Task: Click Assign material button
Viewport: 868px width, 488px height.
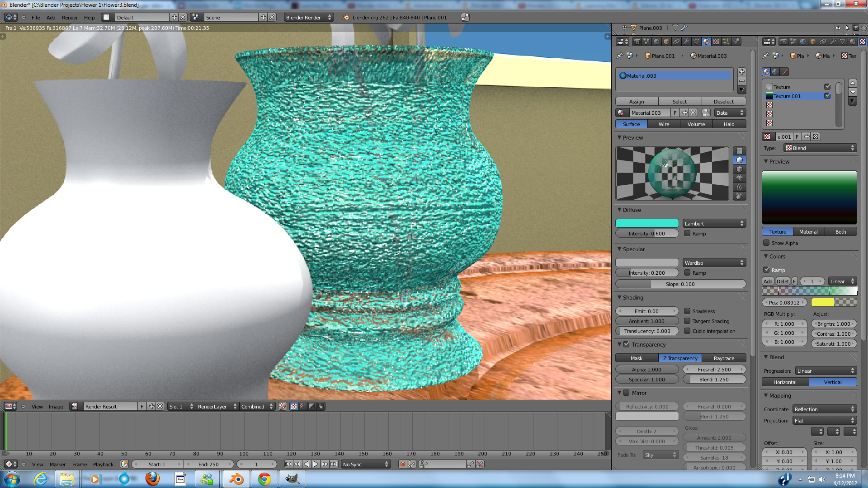Action: (637, 101)
